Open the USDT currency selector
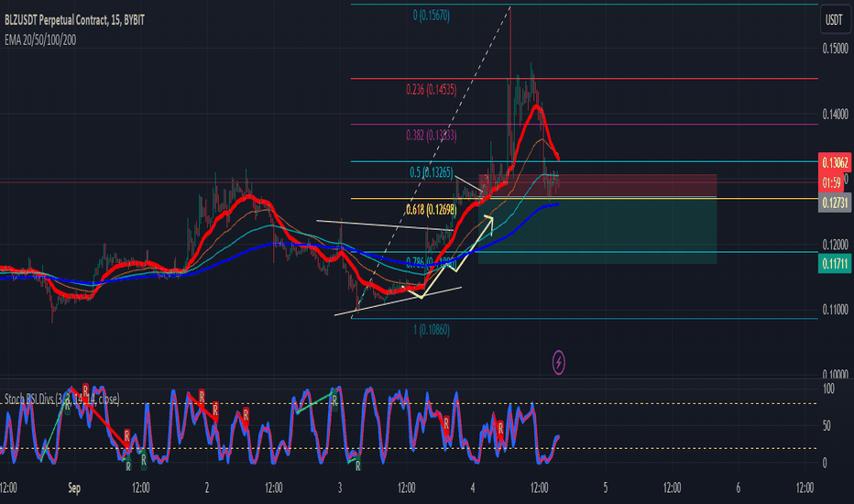This screenshot has height=504, width=854. click(x=834, y=20)
